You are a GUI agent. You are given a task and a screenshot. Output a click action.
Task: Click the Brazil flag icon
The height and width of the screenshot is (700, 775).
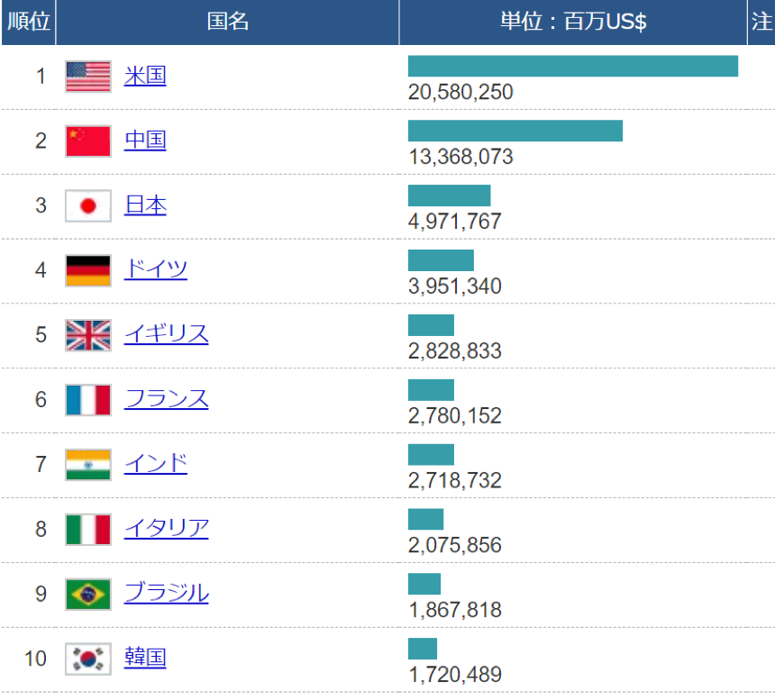pos(88,594)
